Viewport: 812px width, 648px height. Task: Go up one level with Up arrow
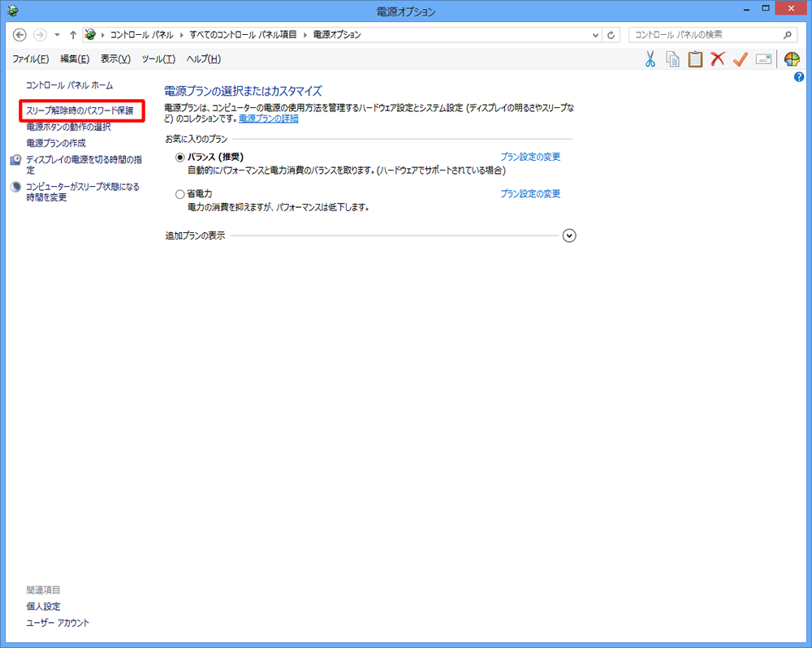point(73,35)
